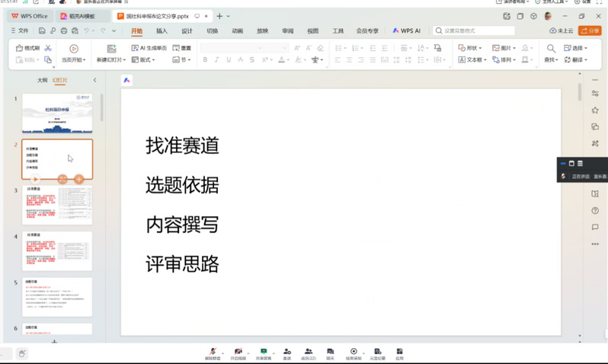Click the font color A swatch
Screen dimensions: 608x364
pos(282,60)
